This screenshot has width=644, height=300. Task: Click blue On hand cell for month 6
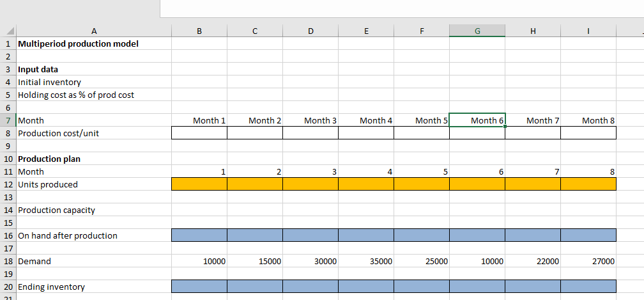(x=477, y=235)
